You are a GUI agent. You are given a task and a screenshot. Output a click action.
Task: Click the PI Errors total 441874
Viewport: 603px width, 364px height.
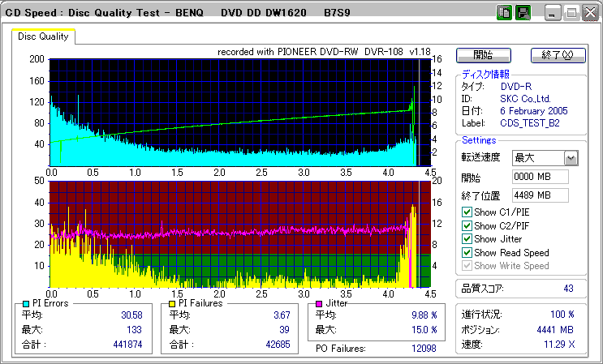click(127, 345)
